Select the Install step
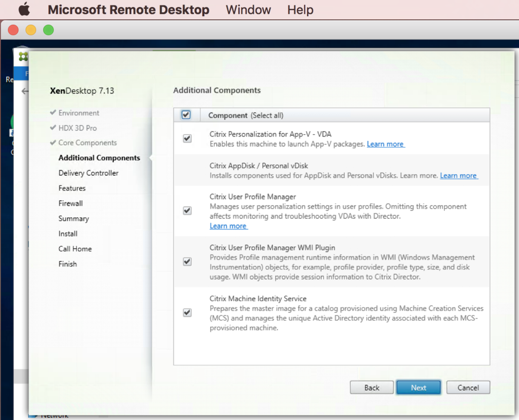 point(68,234)
